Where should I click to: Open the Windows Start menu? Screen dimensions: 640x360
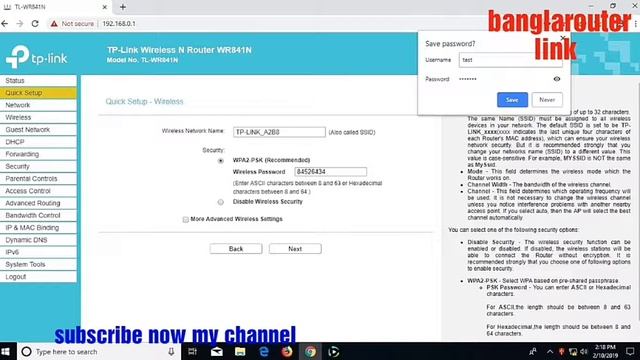pos(6,351)
